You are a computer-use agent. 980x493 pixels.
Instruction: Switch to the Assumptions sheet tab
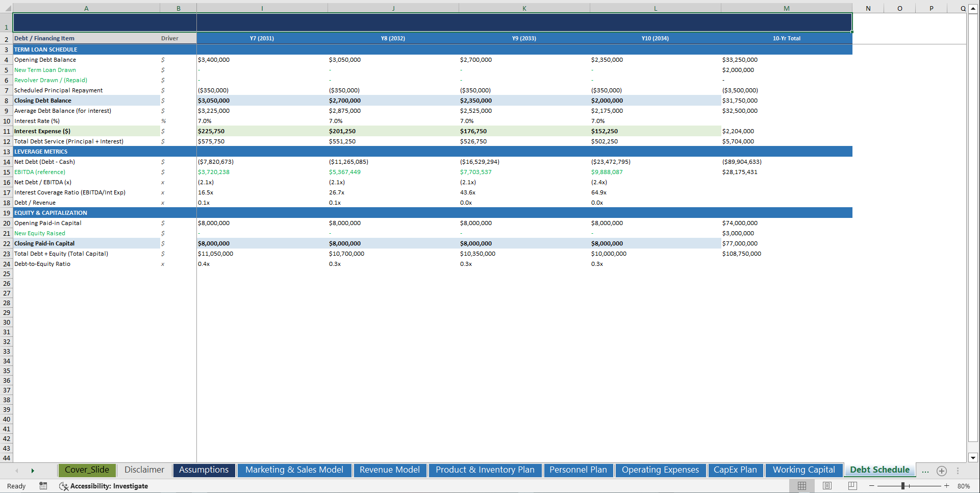pyautogui.click(x=204, y=470)
